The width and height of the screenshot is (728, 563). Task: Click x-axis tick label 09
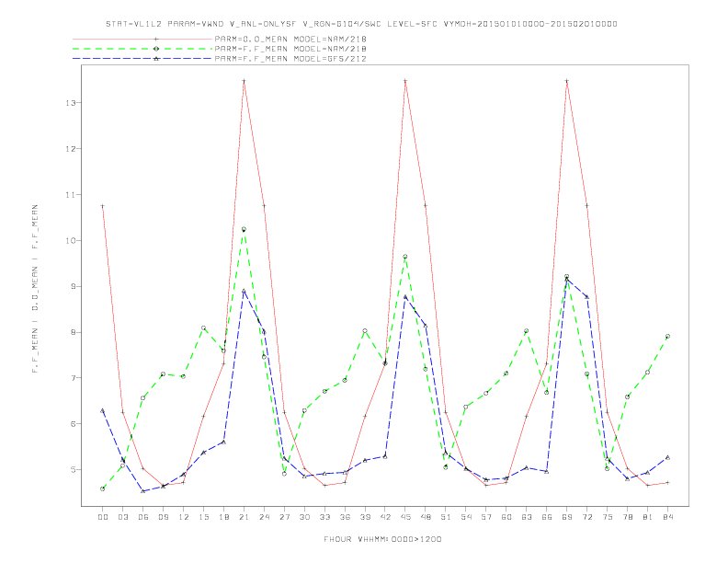pyautogui.click(x=163, y=517)
